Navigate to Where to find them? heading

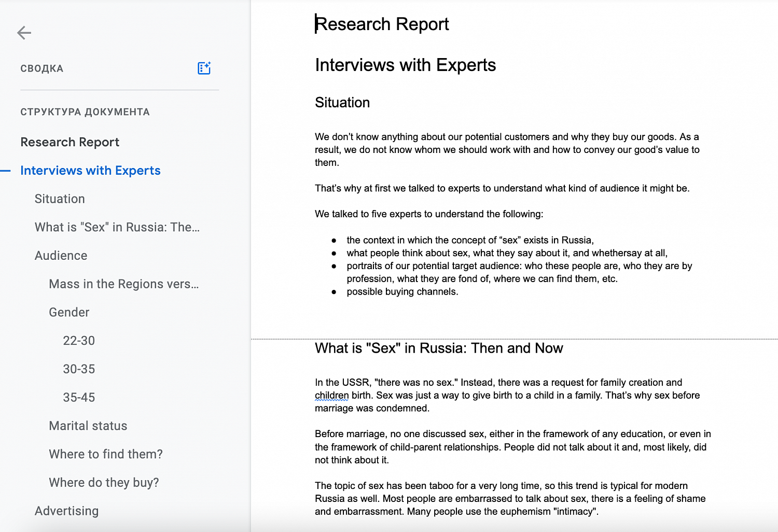[106, 454]
